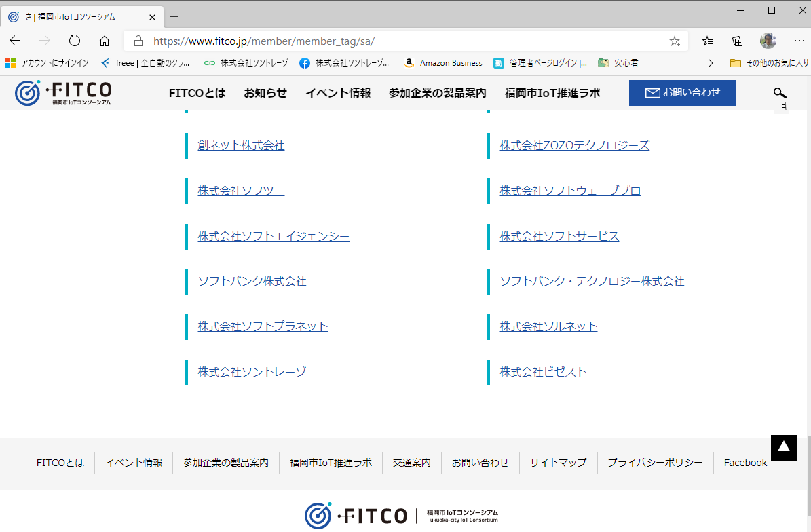Open 福岡市IoT推進ラボ menu item
The image size is (811, 532).
(x=552, y=93)
